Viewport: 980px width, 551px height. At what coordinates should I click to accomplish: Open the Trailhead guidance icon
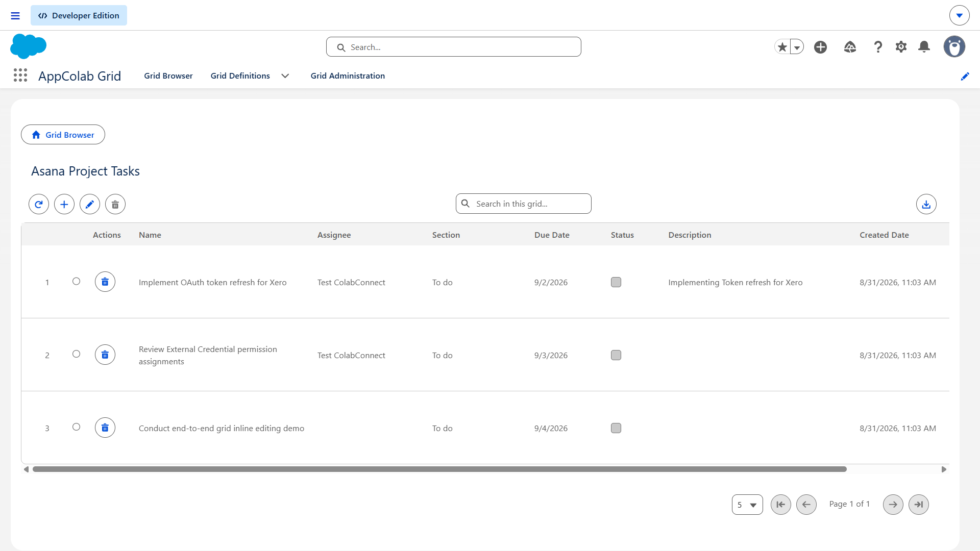tap(850, 47)
